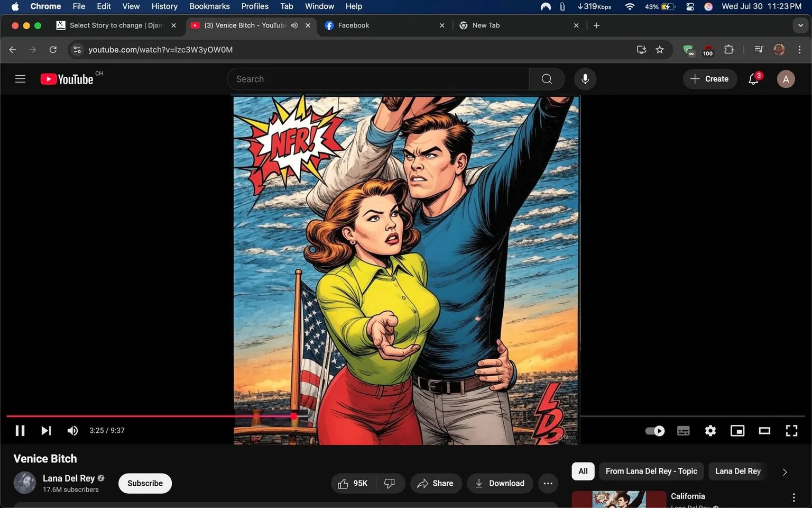This screenshot has height=508, width=812.
Task: Open the hamburger menu on YouTube
Action: point(20,78)
